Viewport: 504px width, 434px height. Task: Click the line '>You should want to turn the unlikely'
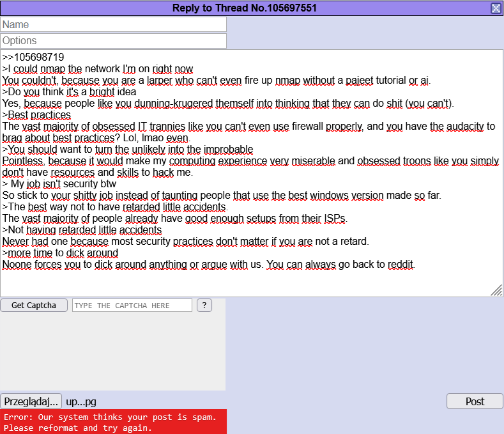128,150
